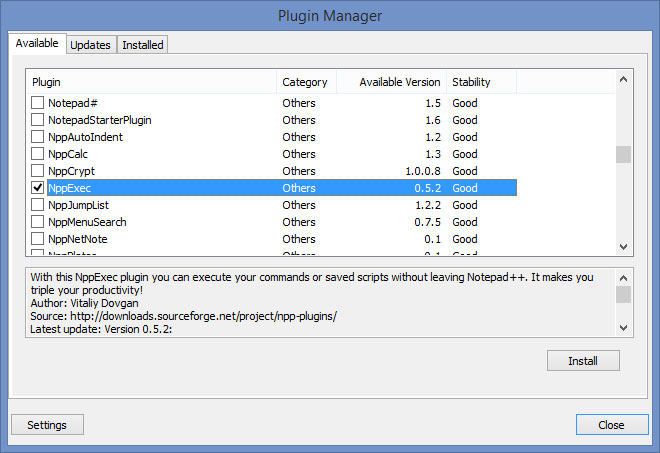This screenshot has width=660, height=453.
Task: Click Others category in NppCalc row
Action: (x=299, y=154)
